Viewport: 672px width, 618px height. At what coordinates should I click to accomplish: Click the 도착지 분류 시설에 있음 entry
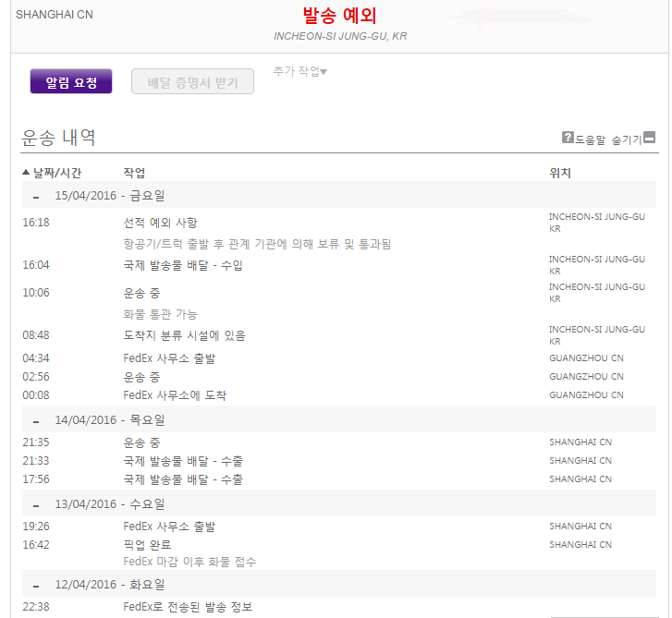pos(184,335)
